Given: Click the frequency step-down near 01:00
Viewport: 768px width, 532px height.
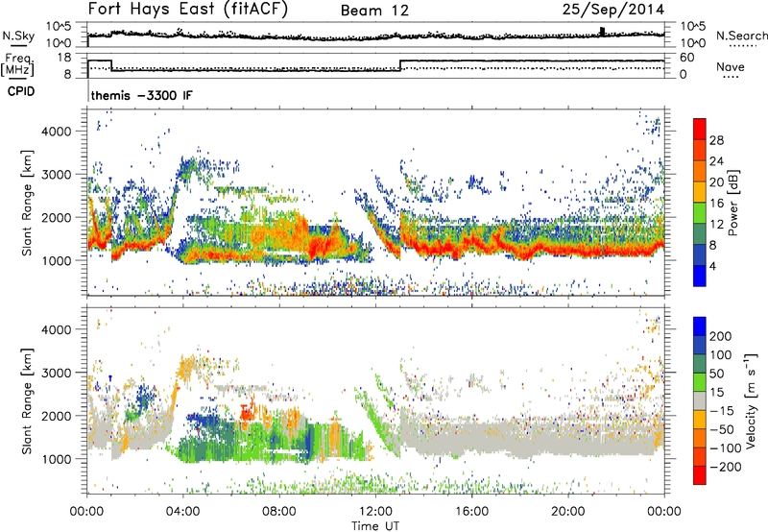Looking at the screenshot, I should (x=111, y=65).
